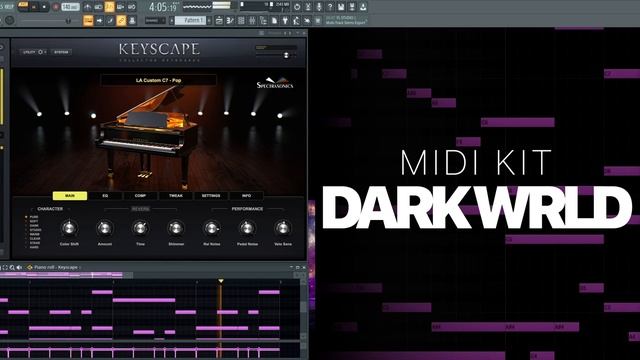
Task: Open the global snap selector dropdown
Action: pyautogui.click(x=155, y=20)
